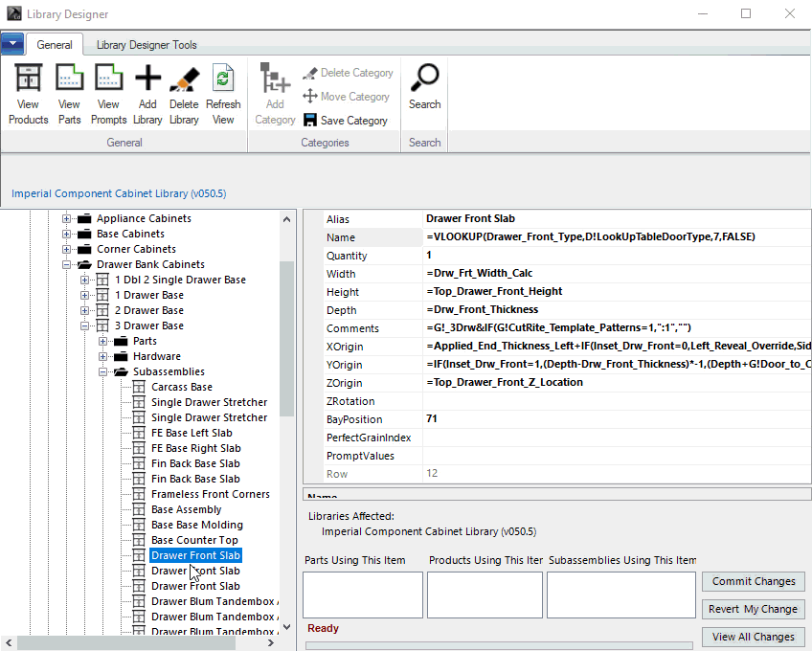Collapse the Drawer Bank Cabinets folder
The width and height of the screenshot is (812, 651).
pyautogui.click(x=67, y=264)
